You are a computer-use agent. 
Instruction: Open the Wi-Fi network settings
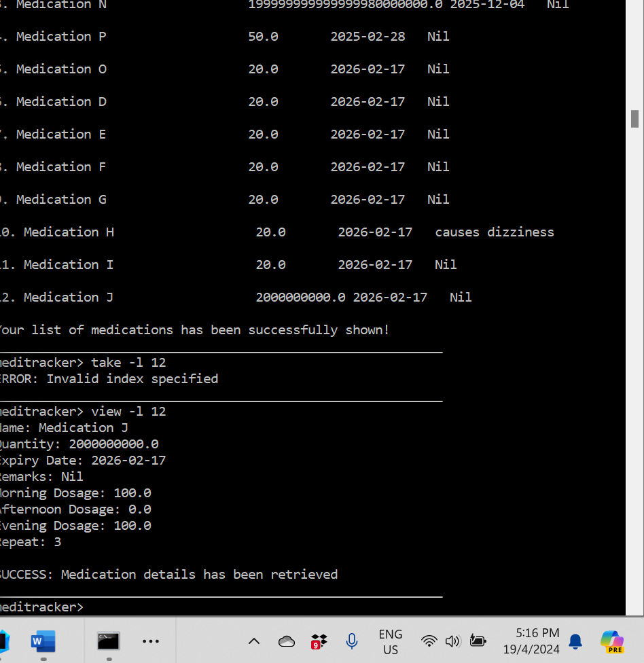(429, 641)
